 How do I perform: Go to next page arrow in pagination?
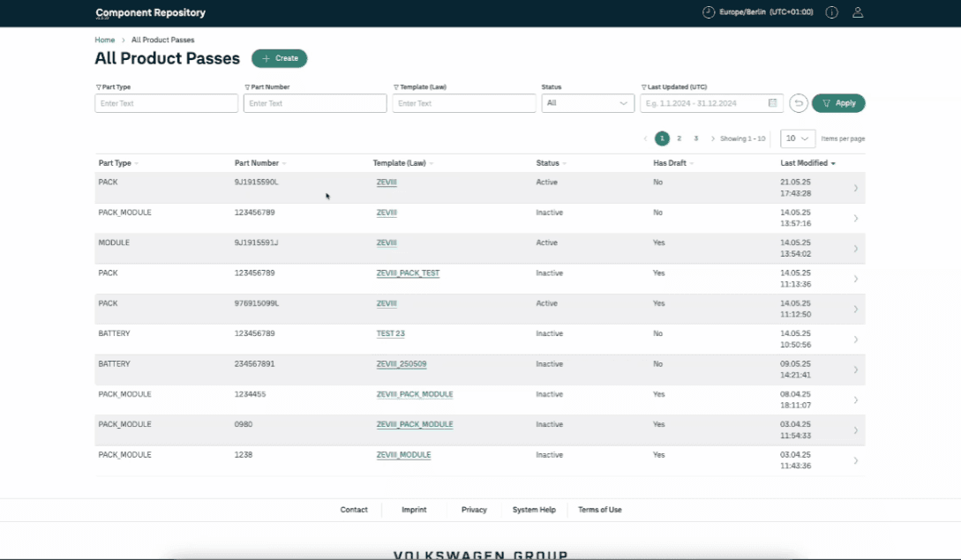click(713, 138)
